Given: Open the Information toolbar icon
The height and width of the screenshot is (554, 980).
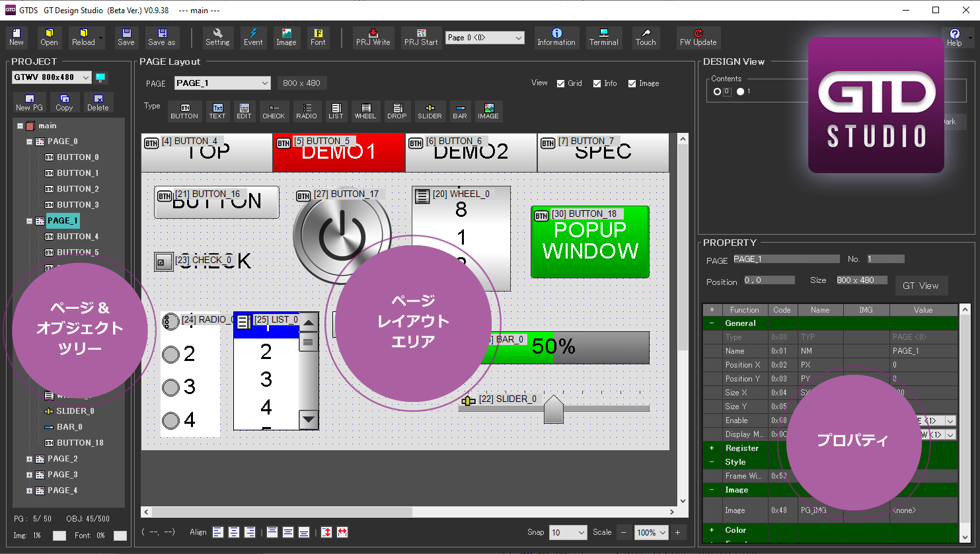Looking at the screenshot, I should [556, 38].
